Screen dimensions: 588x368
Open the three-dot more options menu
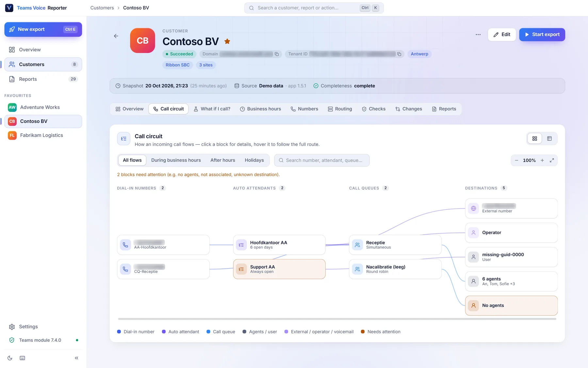pos(478,34)
